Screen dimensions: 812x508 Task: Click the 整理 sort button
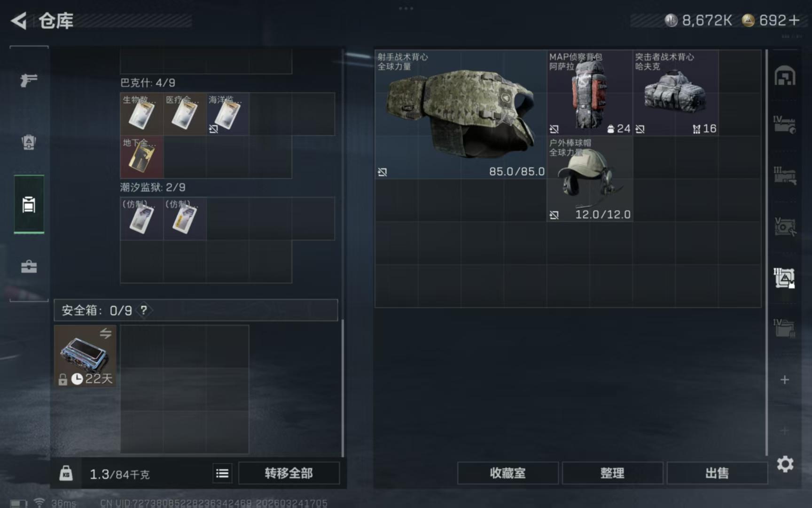[612, 473]
